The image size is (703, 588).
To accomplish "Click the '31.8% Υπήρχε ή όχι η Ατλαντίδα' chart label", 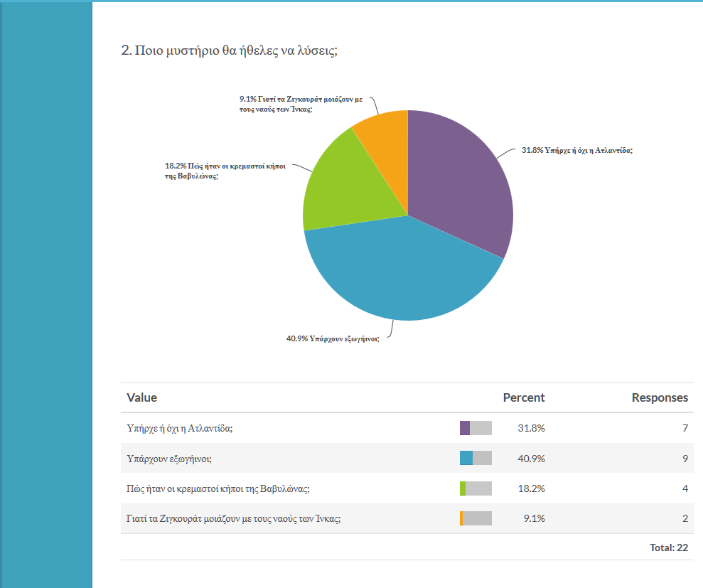I will 576,151.
